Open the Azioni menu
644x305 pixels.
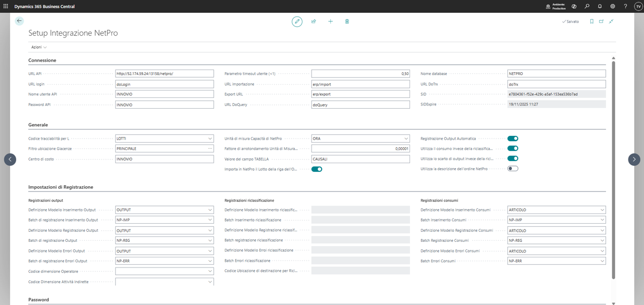39,47
